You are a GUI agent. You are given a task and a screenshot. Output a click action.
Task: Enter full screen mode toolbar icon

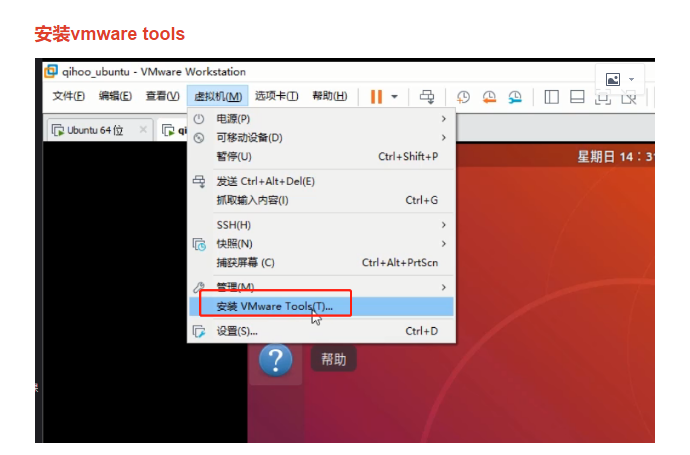[x=602, y=97]
